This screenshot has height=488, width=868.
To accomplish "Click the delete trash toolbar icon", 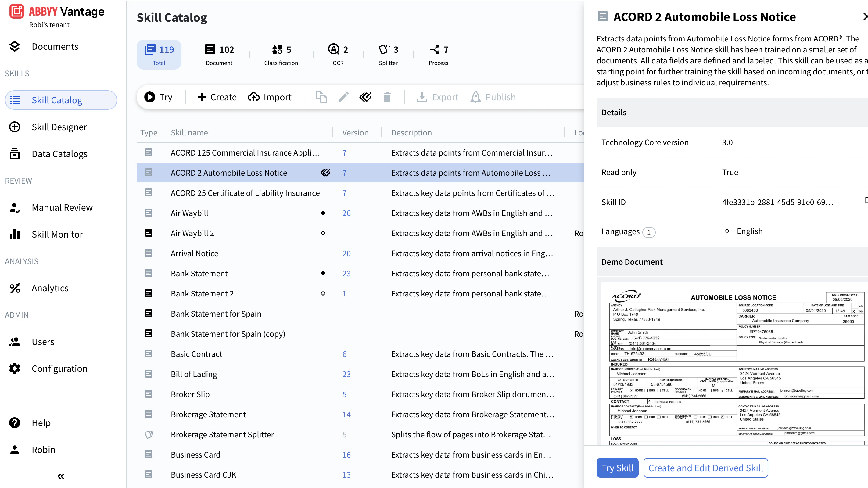I will 387,97.
